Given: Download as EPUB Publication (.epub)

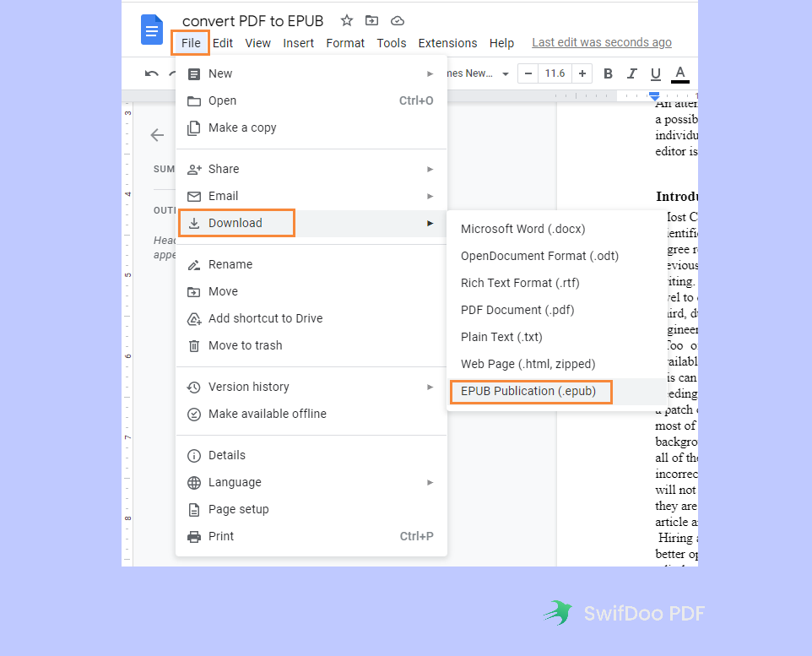Looking at the screenshot, I should [x=557, y=391].
